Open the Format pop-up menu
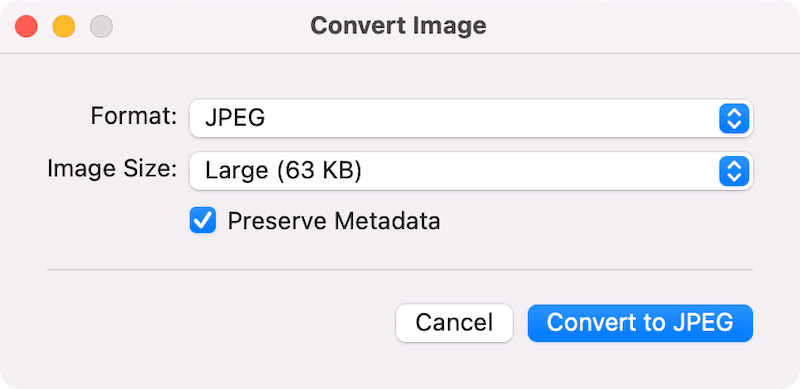 pos(471,118)
